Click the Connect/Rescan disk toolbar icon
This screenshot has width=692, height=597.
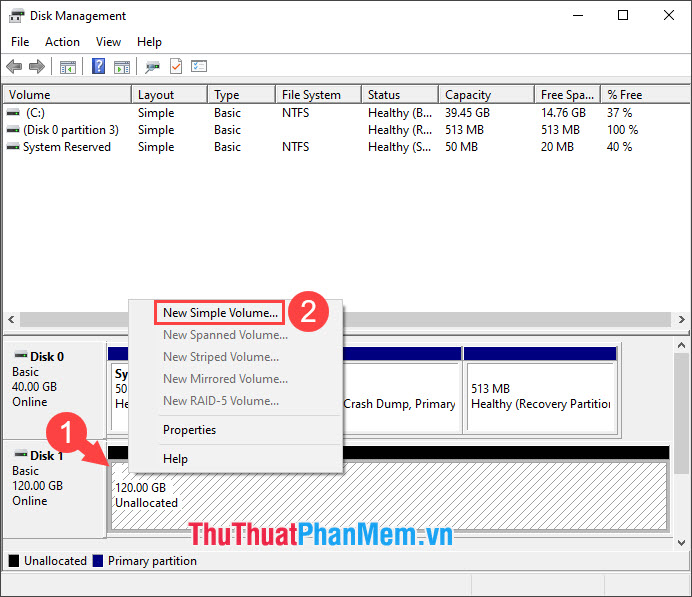pos(152,67)
